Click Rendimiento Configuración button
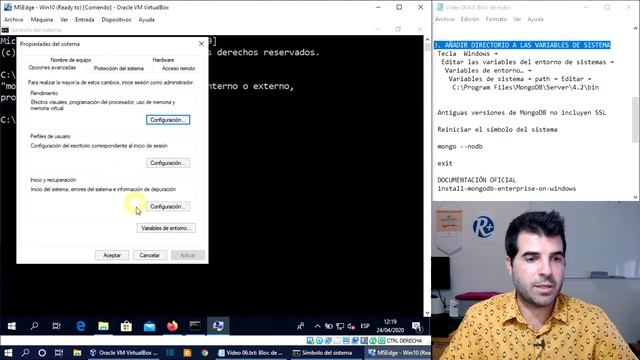 (x=168, y=120)
